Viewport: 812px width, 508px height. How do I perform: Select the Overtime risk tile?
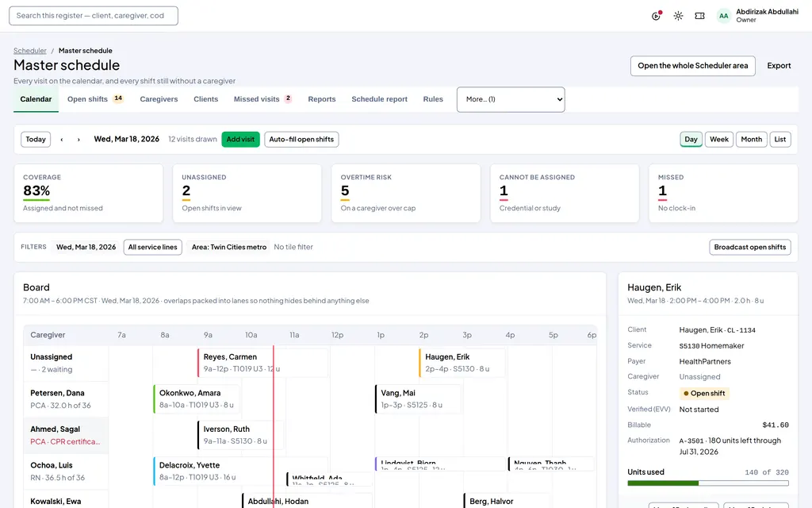[406, 194]
